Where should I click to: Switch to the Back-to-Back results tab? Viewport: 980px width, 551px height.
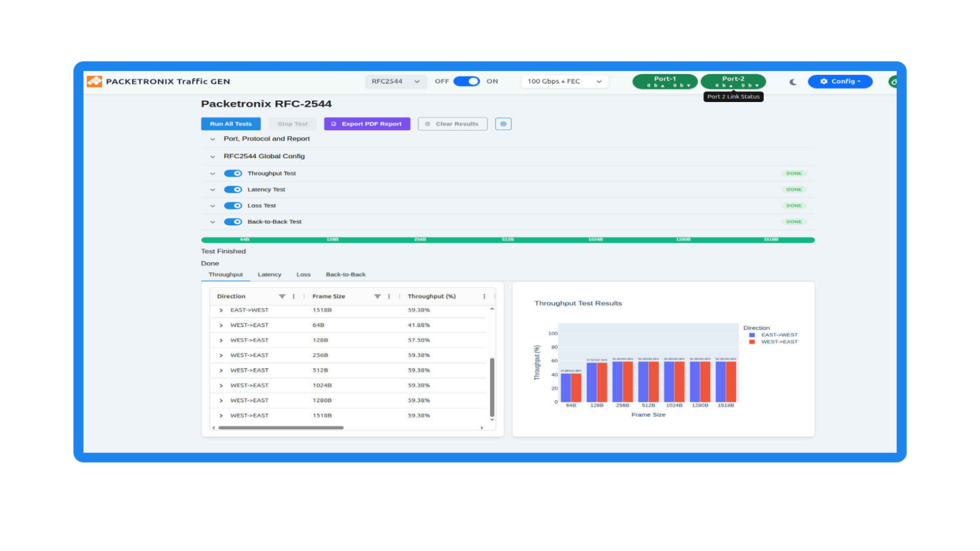click(x=346, y=274)
